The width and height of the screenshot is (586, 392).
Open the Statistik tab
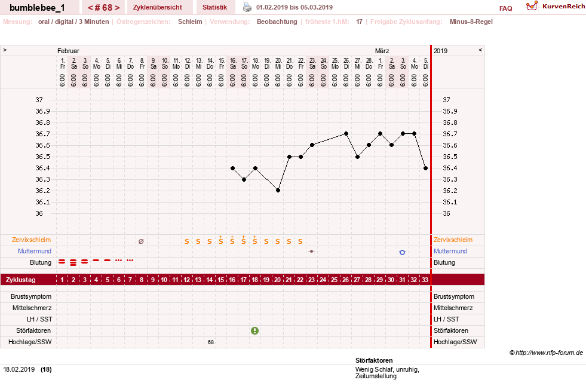[215, 7]
